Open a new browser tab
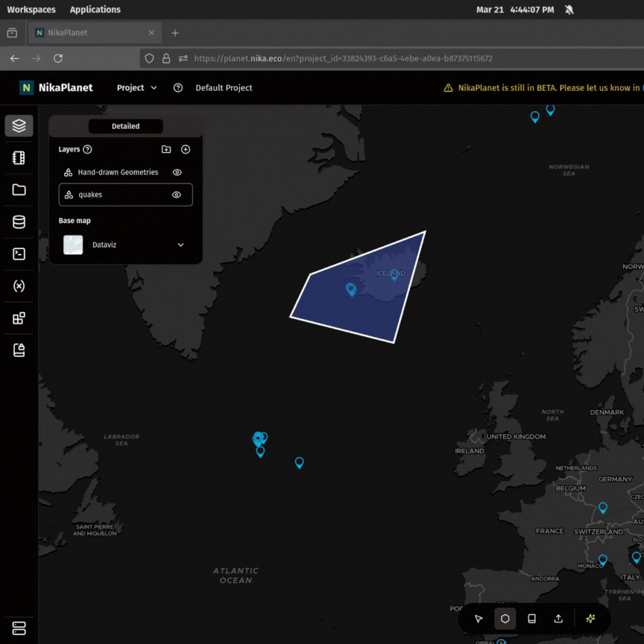 (x=175, y=33)
